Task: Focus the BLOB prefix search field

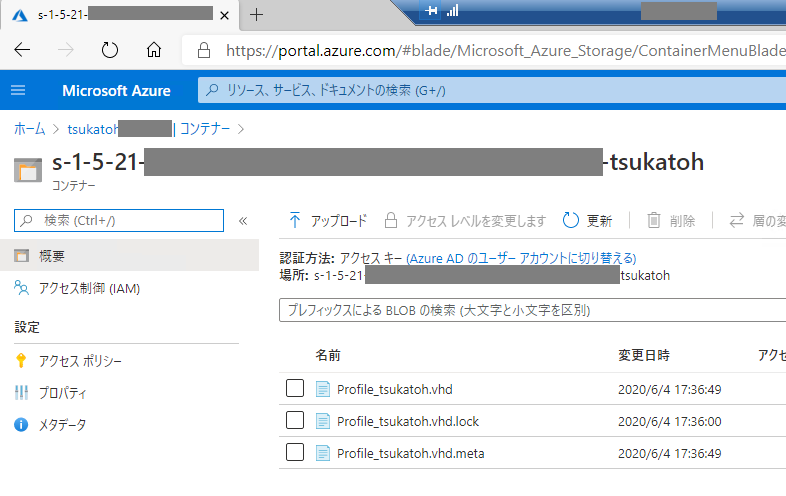Action: (x=532, y=310)
